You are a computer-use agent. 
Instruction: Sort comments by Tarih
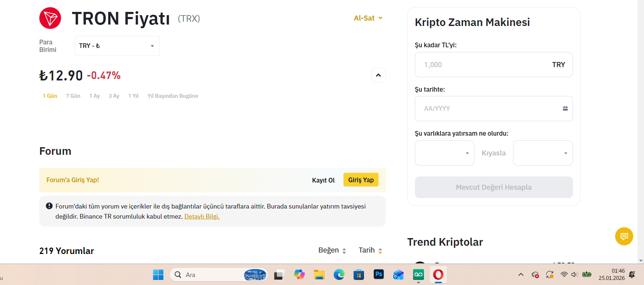(371, 250)
